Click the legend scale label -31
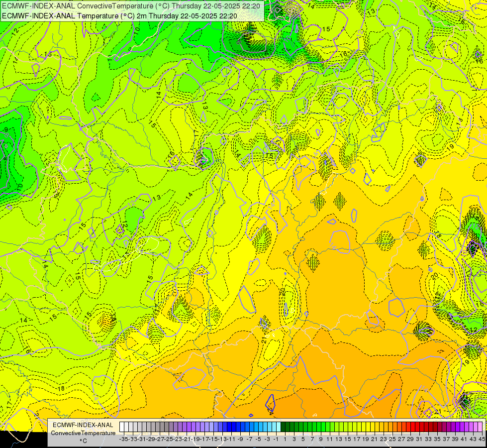Image resolution: width=487 pixels, height=448 pixels. tap(142, 439)
